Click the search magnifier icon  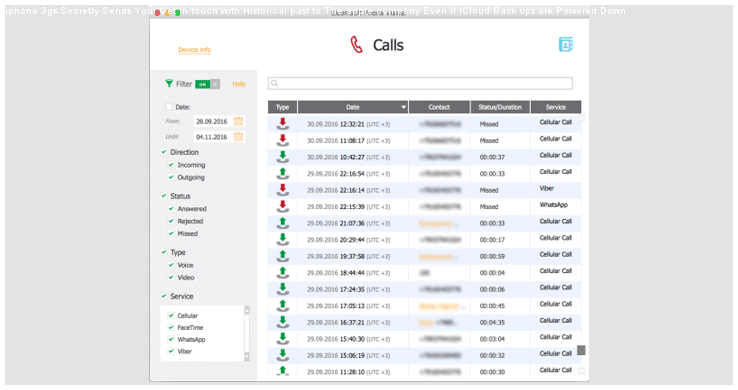point(274,83)
